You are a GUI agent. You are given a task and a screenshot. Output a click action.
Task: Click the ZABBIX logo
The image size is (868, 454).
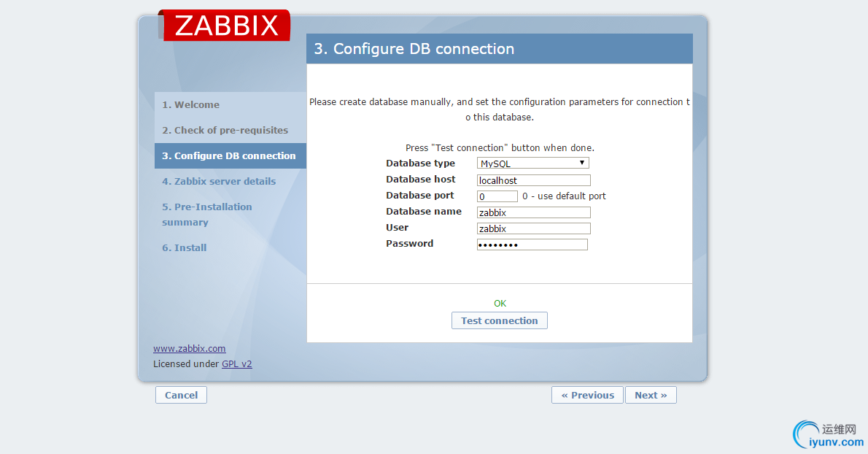point(224,25)
